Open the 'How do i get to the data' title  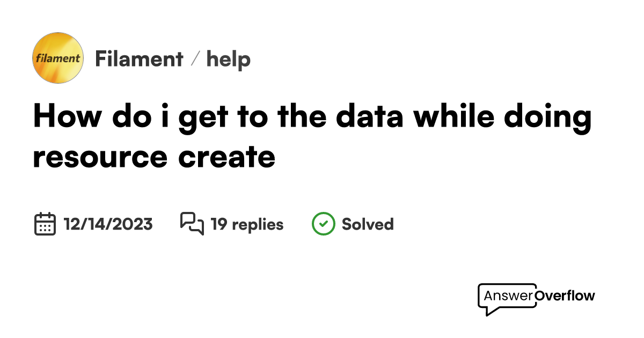[312, 117]
